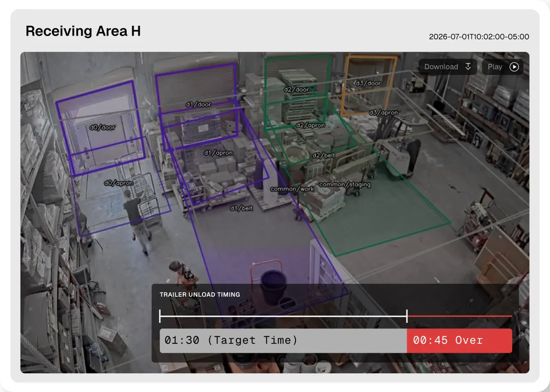Click the red overtime portion of timeline

459,316
